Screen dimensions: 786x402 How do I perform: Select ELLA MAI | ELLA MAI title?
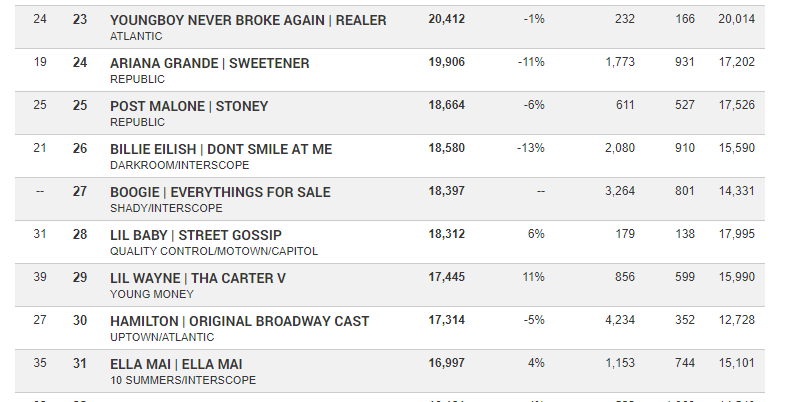tap(176, 364)
